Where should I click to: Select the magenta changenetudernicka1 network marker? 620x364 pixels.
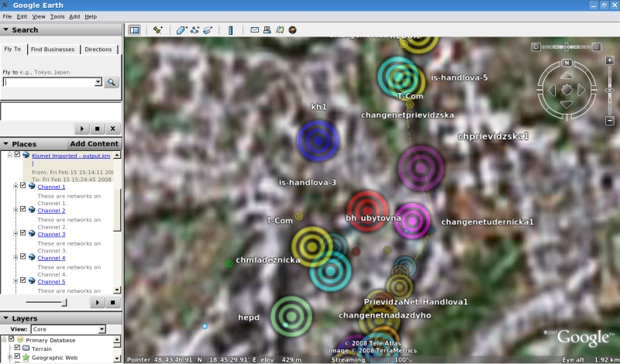[412, 221]
